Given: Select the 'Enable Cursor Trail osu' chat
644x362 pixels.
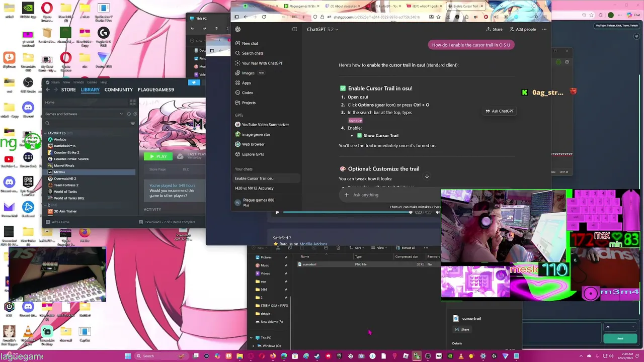Looking at the screenshot, I should click(267, 178).
